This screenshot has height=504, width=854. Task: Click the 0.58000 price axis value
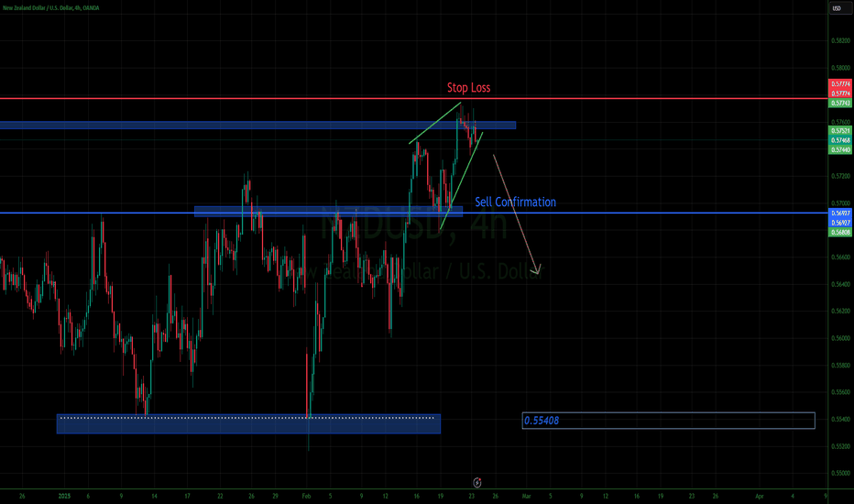click(x=840, y=68)
